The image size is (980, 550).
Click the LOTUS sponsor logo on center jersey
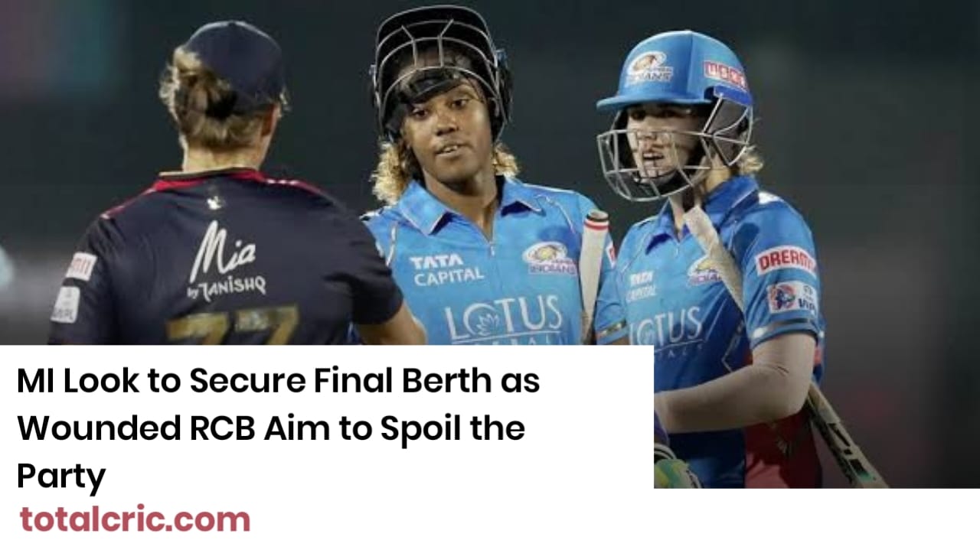pos(505,318)
